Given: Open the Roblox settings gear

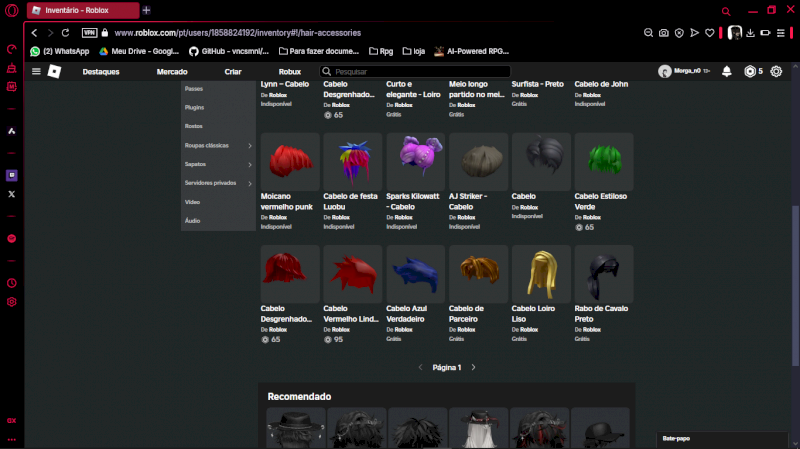Looking at the screenshot, I should pos(776,72).
